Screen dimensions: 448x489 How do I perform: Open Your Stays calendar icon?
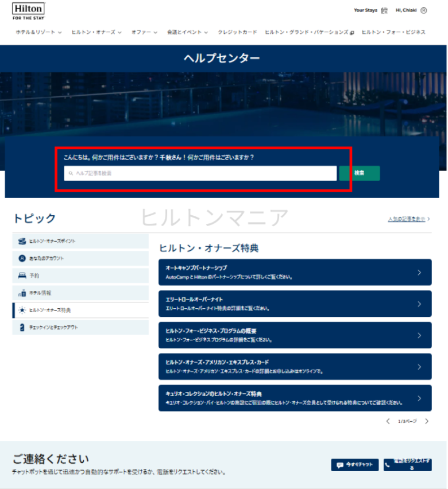384,10
